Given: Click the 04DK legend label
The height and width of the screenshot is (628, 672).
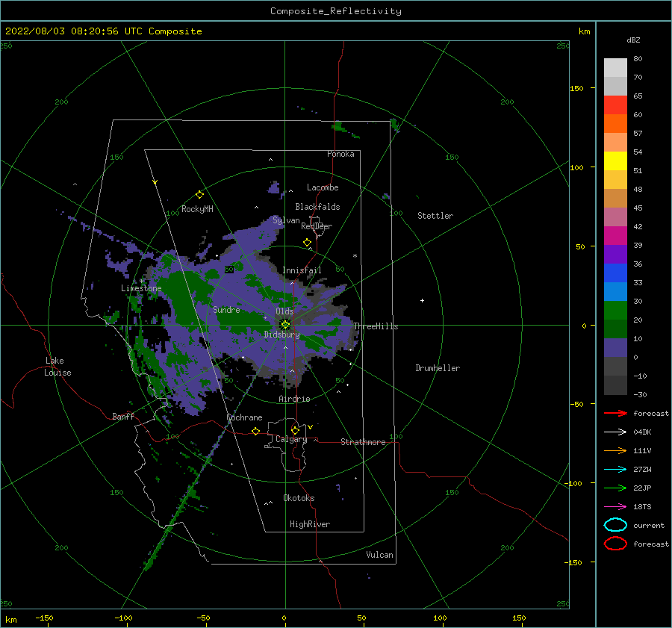Looking at the screenshot, I should 642,432.
